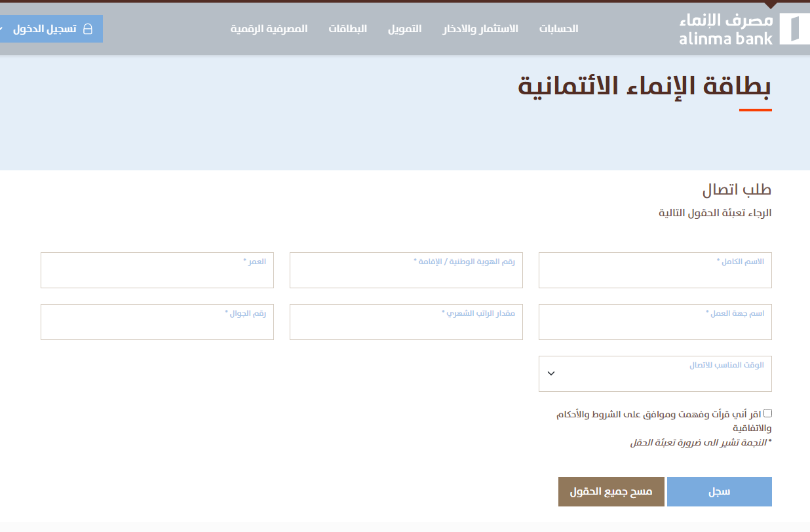
Task: Focus the اسم جهة العمل field
Action: coord(655,322)
